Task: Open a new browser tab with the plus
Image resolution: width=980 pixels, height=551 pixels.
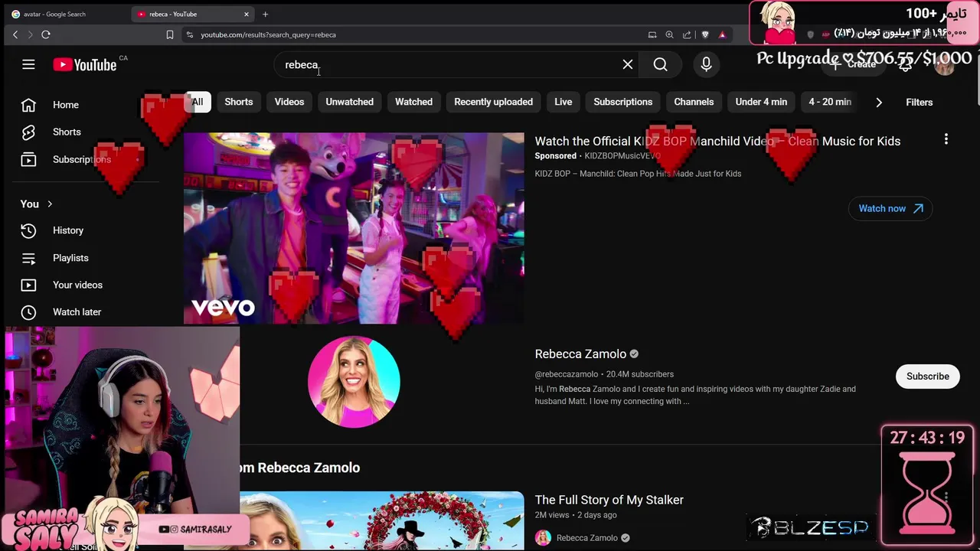Action: tap(265, 14)
